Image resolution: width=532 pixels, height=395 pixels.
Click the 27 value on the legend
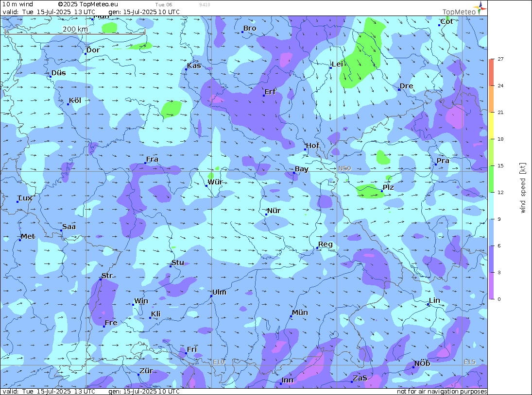click(500, 59)
